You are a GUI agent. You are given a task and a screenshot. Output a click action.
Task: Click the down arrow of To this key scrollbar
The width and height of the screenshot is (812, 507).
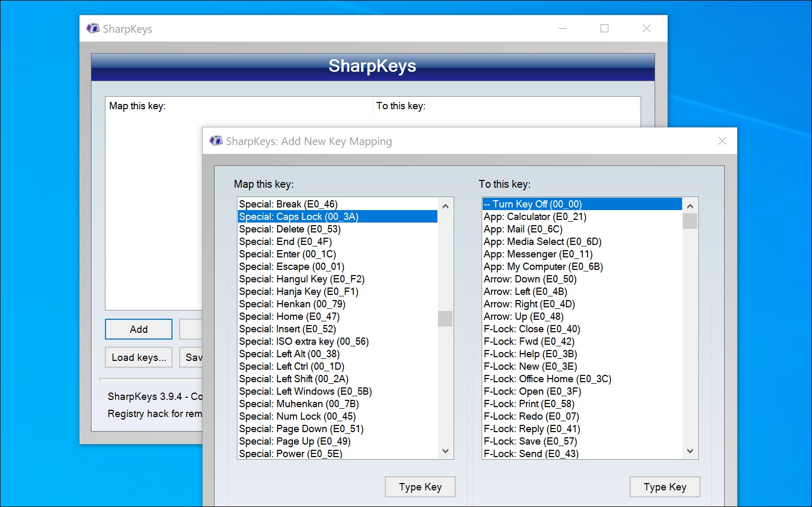(690, 451)
